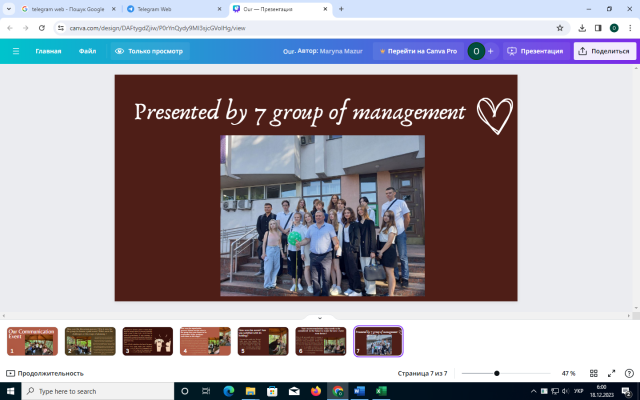Open the notifications center icon

click(627, 391)
